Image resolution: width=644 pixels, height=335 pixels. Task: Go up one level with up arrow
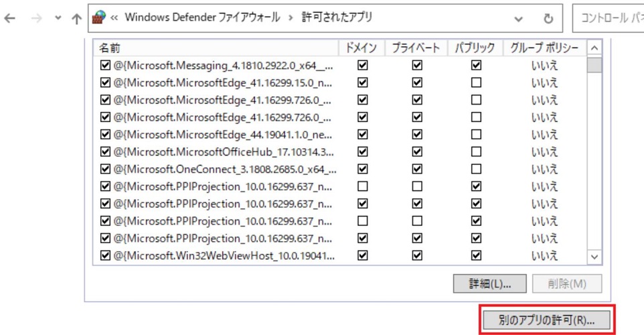click(76, 19)
